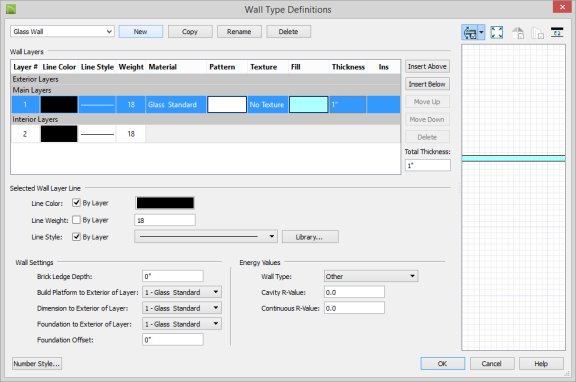Click the grayed-out house view icon above preview

518,33
